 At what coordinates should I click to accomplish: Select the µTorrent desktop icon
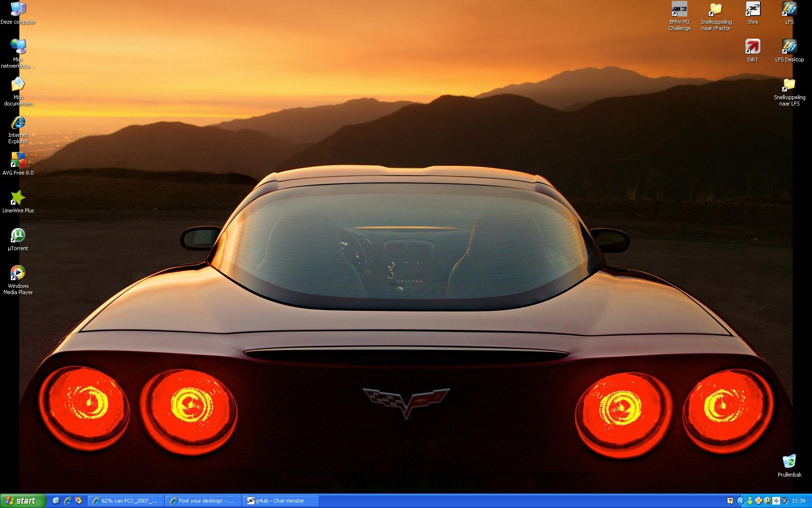point(18,239)
